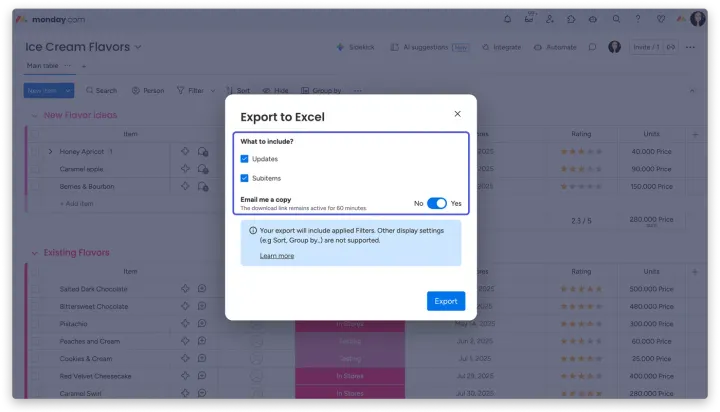
Task: Open updates for Caramel apple
Action: coord(202,169)
